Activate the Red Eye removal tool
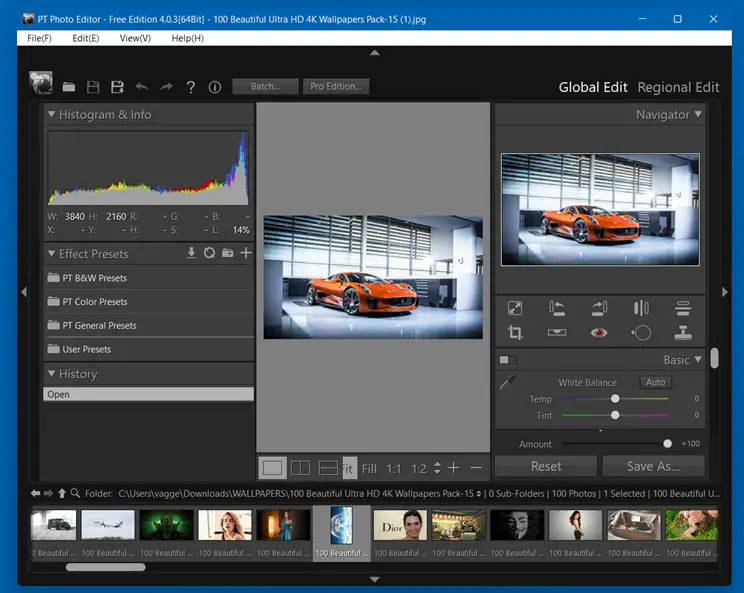The height and width of the screenshot is (593, 744). click(599, 333)
